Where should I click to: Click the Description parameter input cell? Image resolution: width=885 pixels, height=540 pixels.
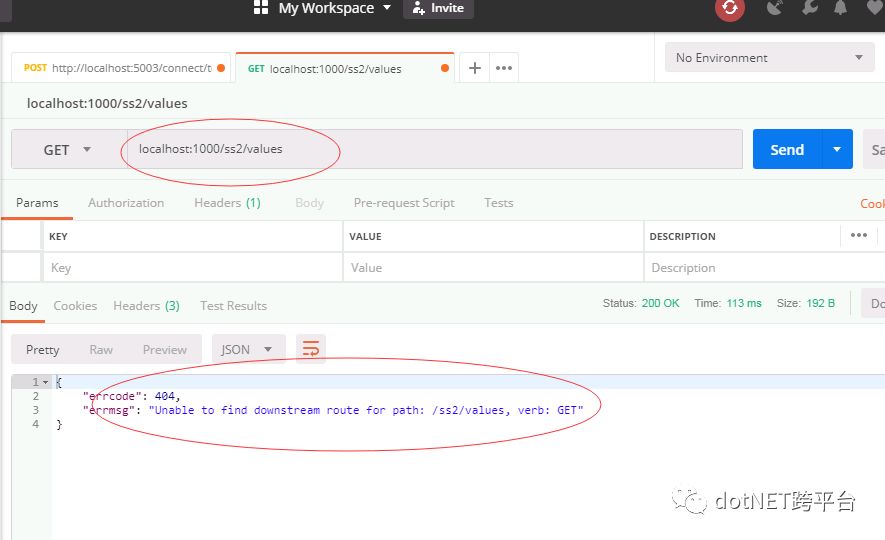coord(765,267)
